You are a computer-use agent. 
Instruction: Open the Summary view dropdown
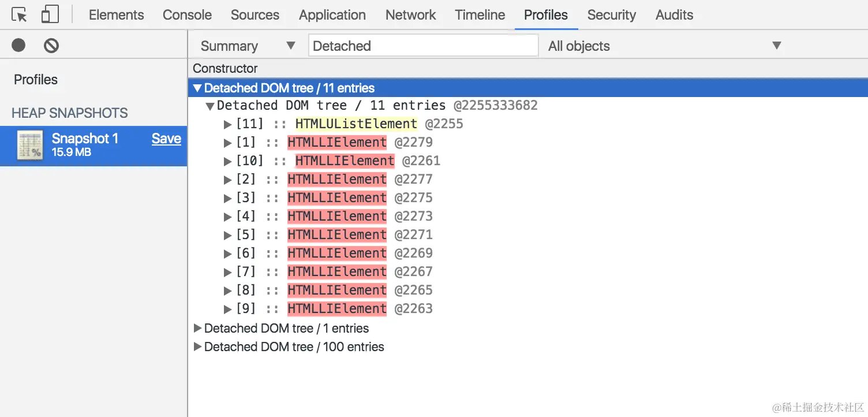pos(248,46)
